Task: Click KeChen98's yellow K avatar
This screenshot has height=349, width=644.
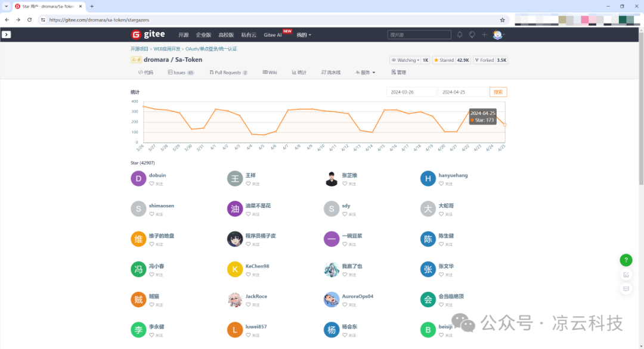Action: 235,269
